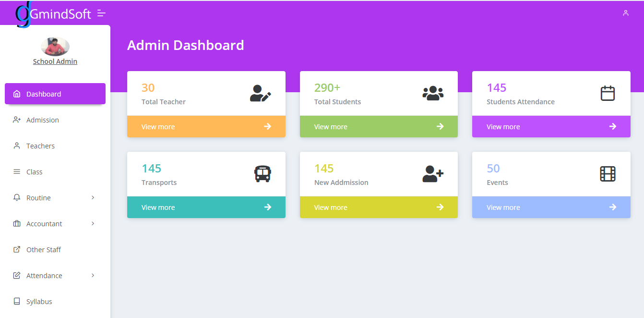Screen dimensions: 644x318
Task: Open the School Admin profile link
Action: pos(55,61)
